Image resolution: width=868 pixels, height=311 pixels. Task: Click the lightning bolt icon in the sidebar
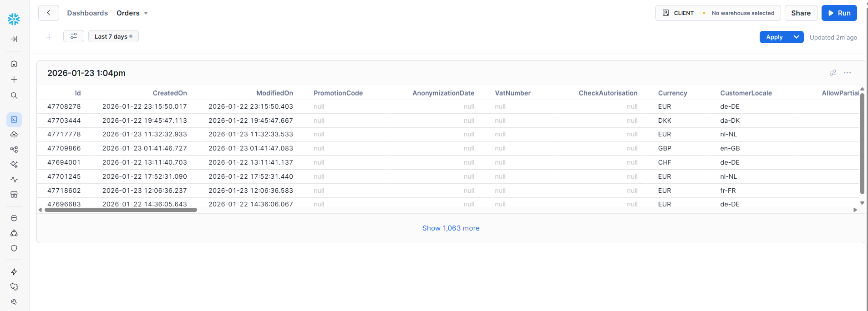pos(14,272)
